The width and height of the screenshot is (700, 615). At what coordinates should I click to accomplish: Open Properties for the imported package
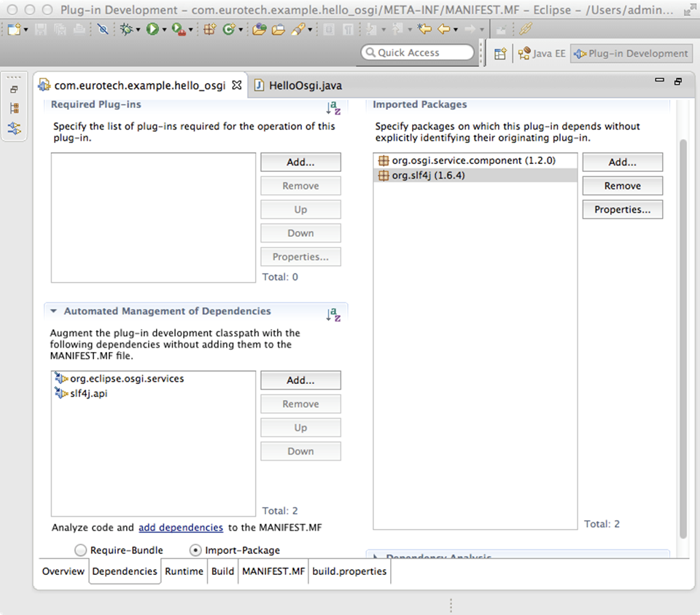(x=622, y=209)
